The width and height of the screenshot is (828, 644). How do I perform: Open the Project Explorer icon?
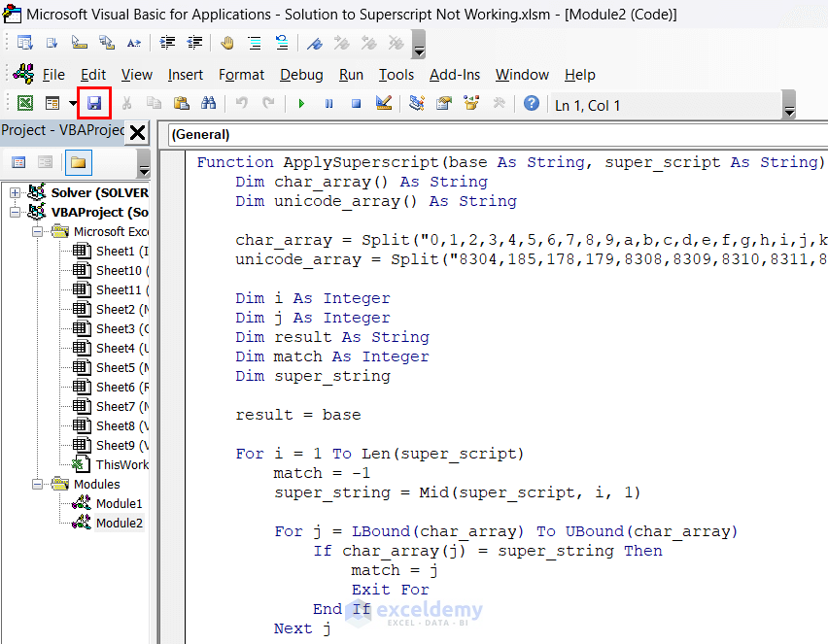[x=417, y=103]
